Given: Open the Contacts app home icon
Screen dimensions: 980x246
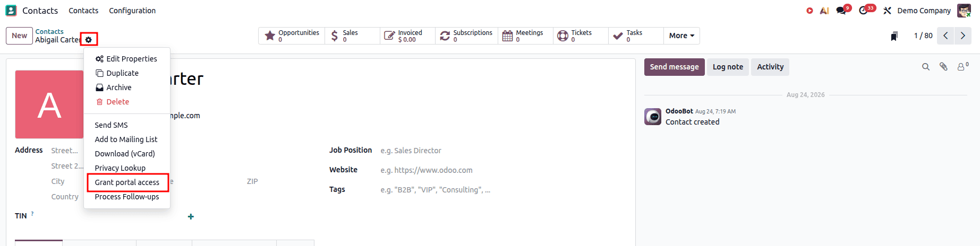Looking at the screenshot, I should pos(11,11).
